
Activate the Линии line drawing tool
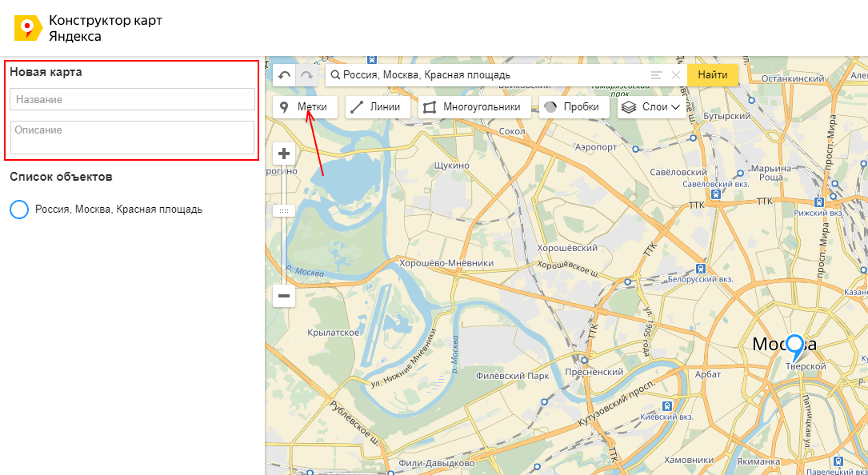tap(378, 107)
